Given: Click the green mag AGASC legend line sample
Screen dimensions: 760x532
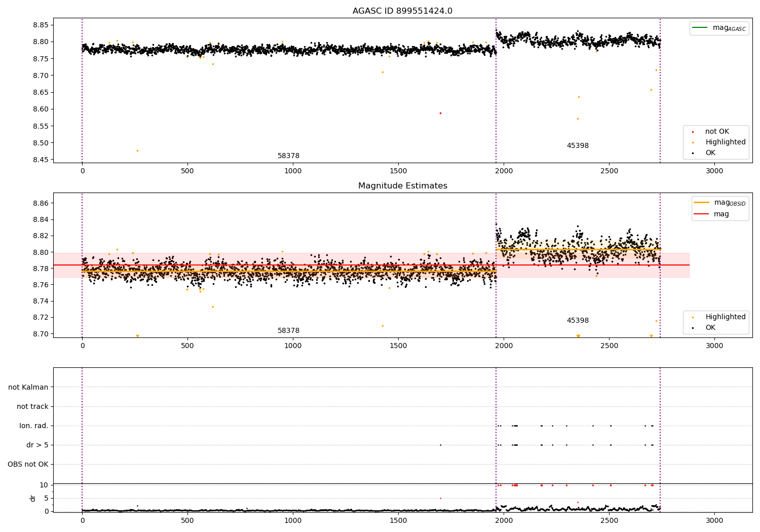Looking at the screenshot, I should click(x=700, y=27).
